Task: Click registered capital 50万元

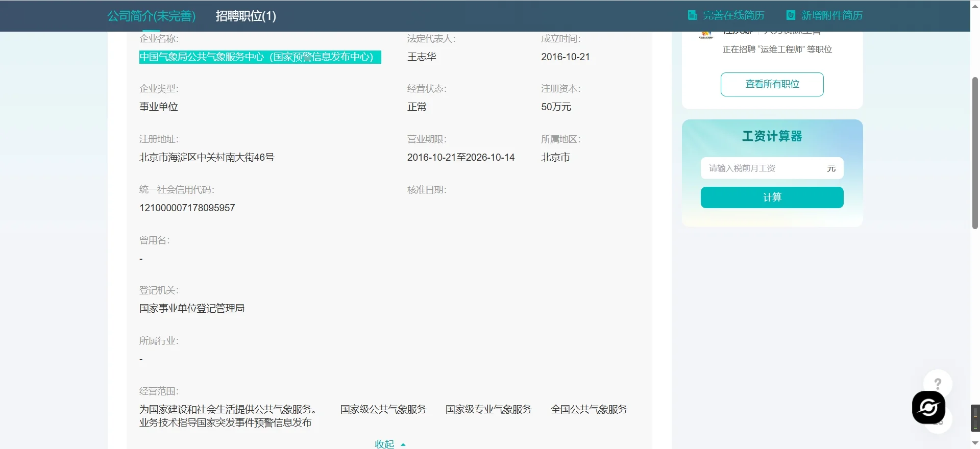Action: (556, 107)
